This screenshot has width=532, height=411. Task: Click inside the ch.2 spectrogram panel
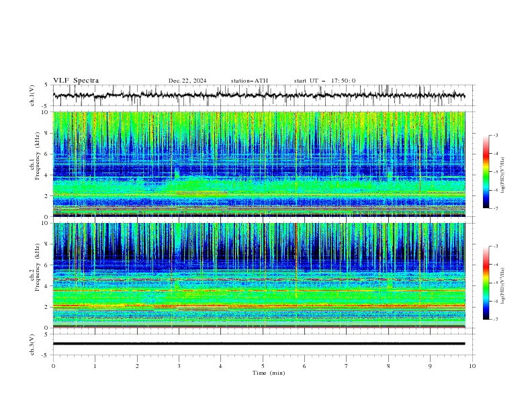259,275
